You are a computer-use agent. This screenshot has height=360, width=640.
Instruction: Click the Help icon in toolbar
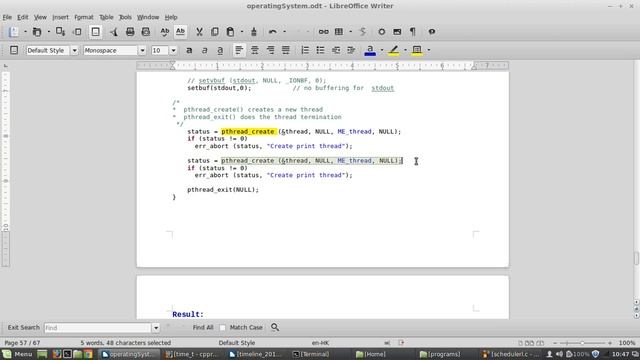(x=431, y=32)
